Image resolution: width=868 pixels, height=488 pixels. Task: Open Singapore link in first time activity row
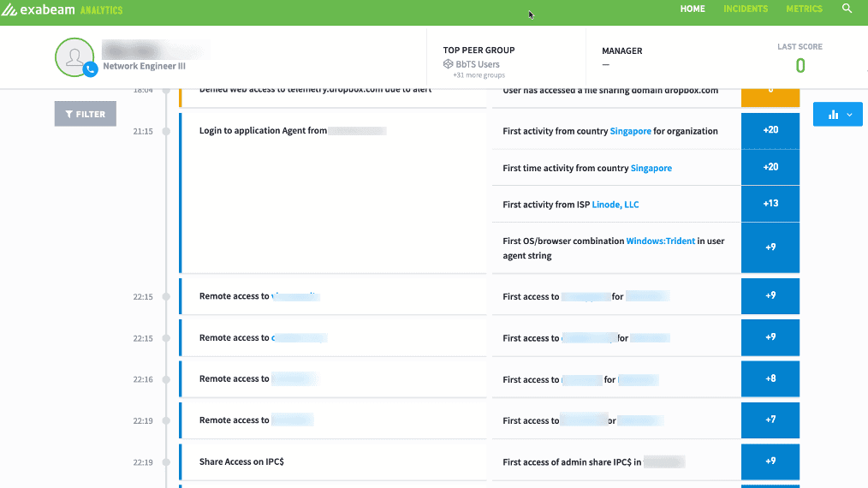(651, 168)
